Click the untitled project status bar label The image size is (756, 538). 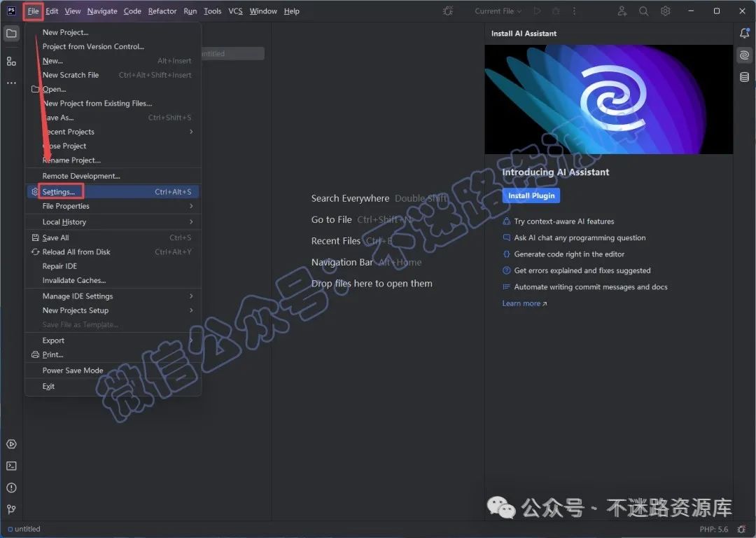(x=24, y=530)
